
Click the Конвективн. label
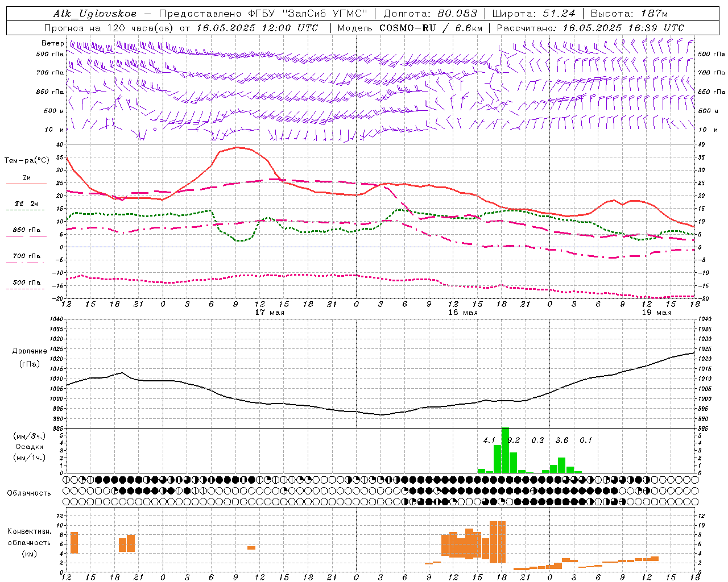pyautogui.click(x=30, y=531)
